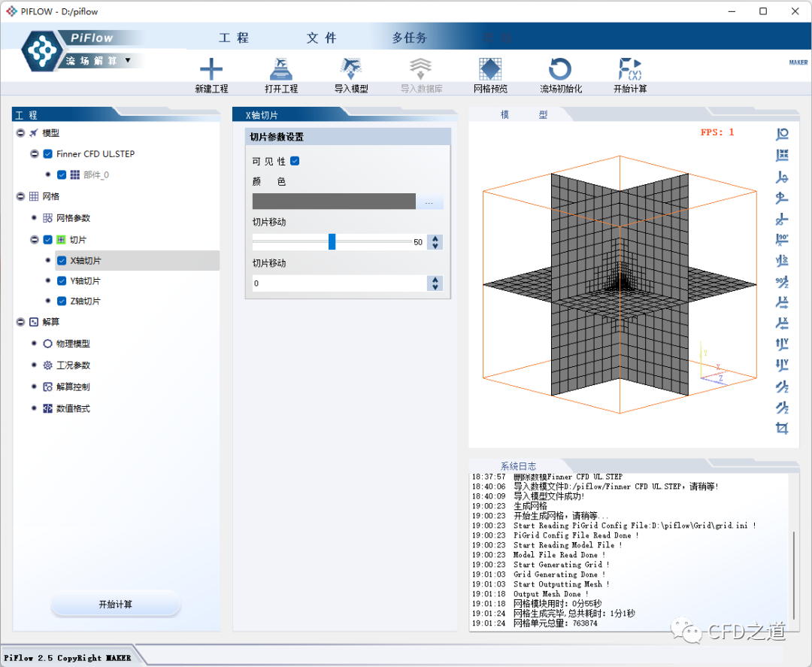Screen dimensions: 812x667
Task: Open project via 打开工程 icon
Action: point(280,69)
